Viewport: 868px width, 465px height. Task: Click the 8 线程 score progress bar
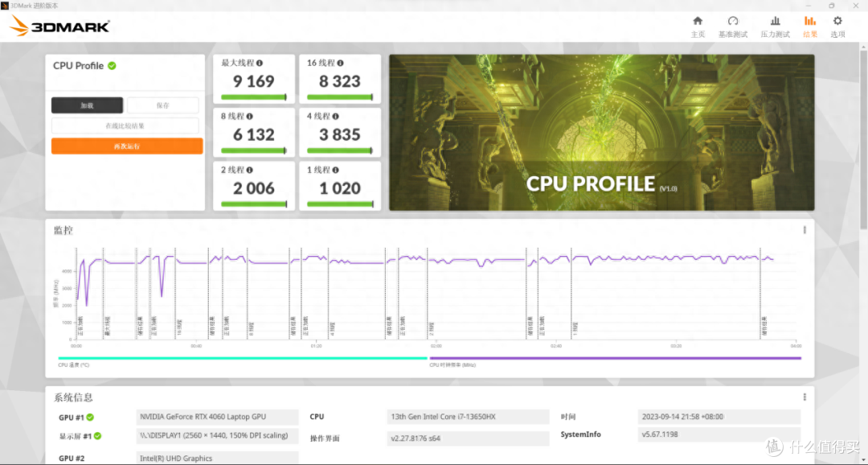[253, 150]
